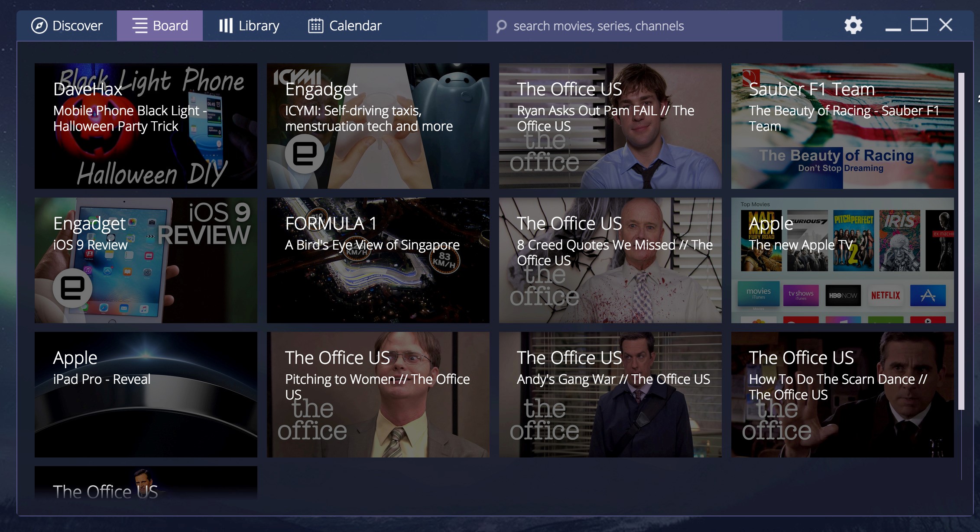Screen dimensions: 980x532
Task: Click the Calendar grid icon
Action: 315,26
